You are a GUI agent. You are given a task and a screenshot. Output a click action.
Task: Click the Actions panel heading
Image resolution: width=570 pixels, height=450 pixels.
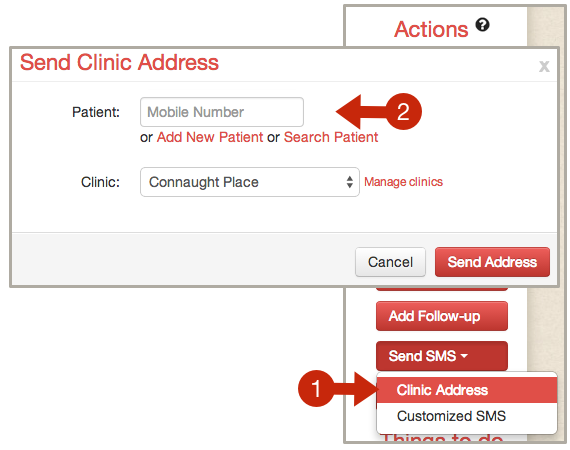431,29
